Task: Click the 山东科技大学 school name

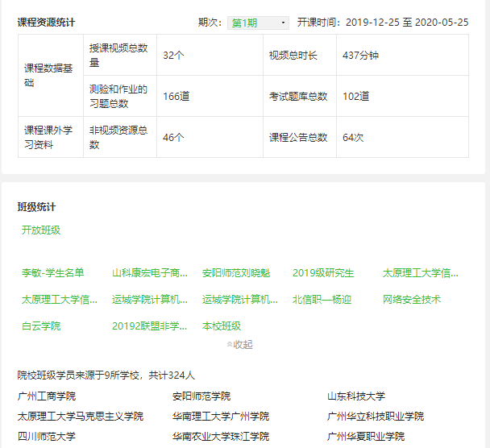Action: [x=356, y=396]
